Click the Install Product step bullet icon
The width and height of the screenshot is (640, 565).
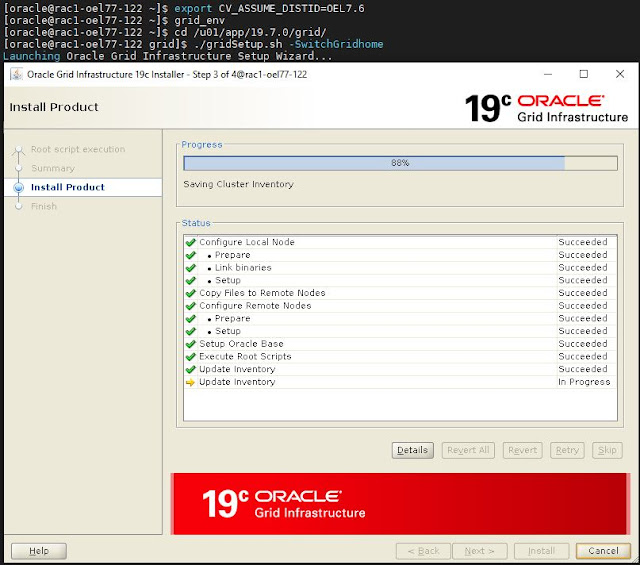[18, 187]
